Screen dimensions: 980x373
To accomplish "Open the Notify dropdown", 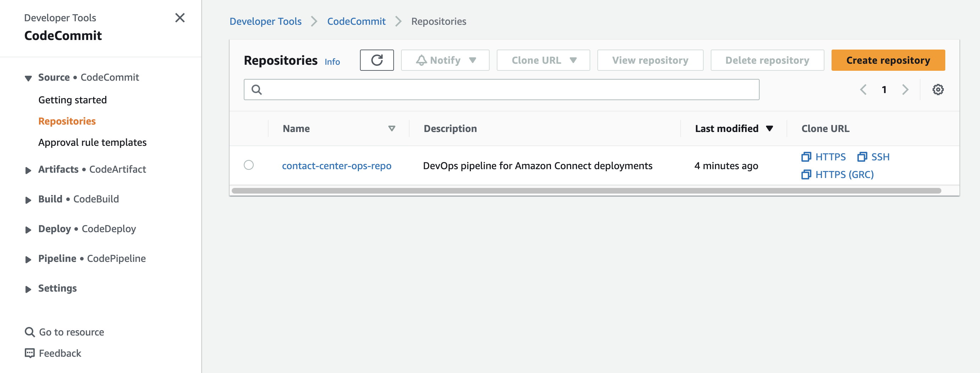I will point(445,60).
